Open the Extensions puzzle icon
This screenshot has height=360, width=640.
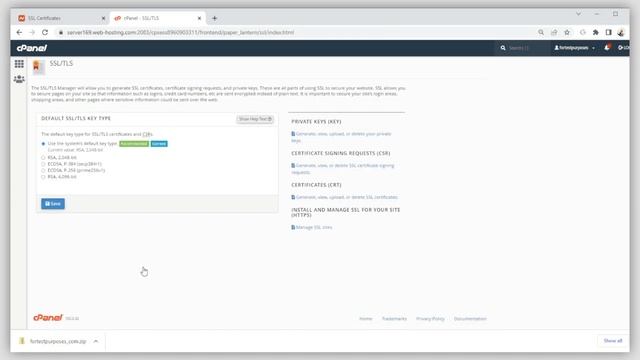(x=596, y=32)
